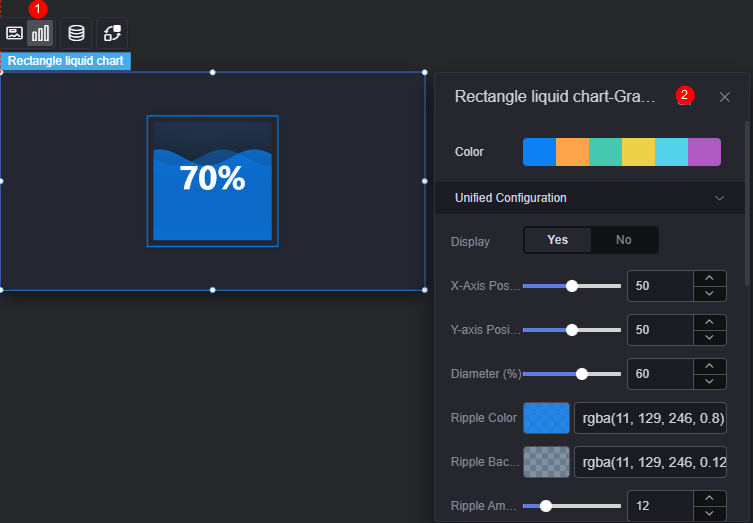Screen dimensions: 753x523
Task: Increase the X-Axis Position value with up arrow
Action: [709, 279]
